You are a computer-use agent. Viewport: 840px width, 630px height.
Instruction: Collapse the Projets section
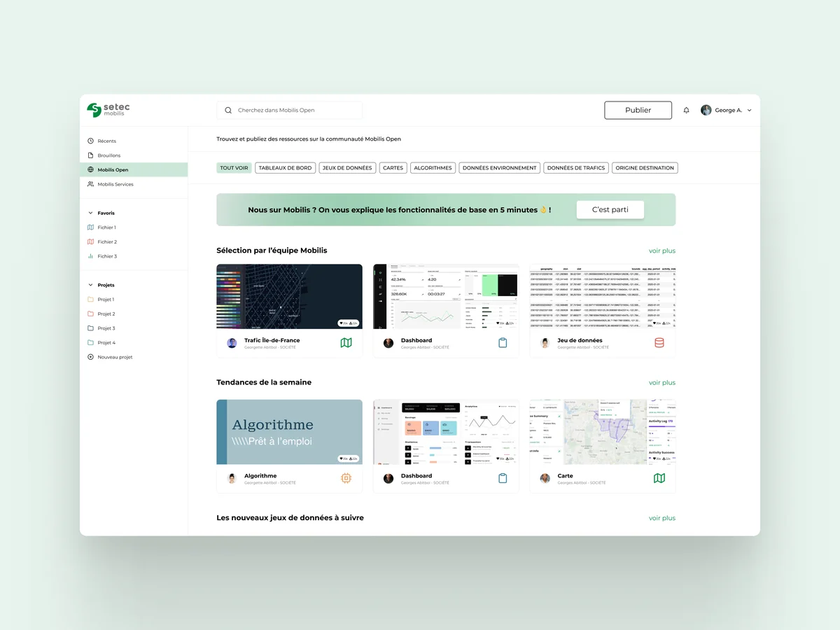tap(90, 285)
